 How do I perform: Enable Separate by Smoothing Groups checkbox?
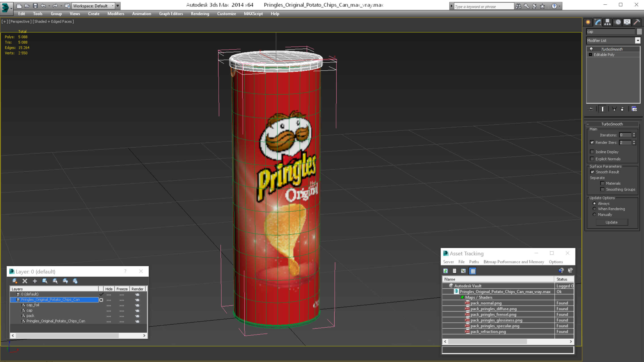[x=602, y=189]
